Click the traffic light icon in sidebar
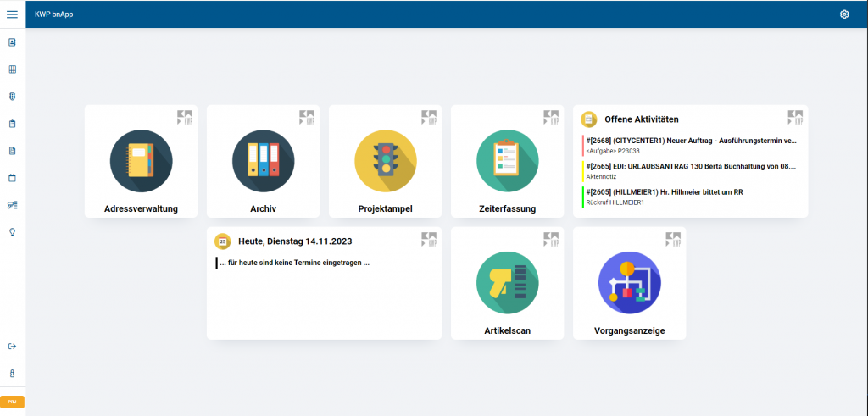This screenshot has width=868, height=416. pyautogui.click(x=13, y=97)
